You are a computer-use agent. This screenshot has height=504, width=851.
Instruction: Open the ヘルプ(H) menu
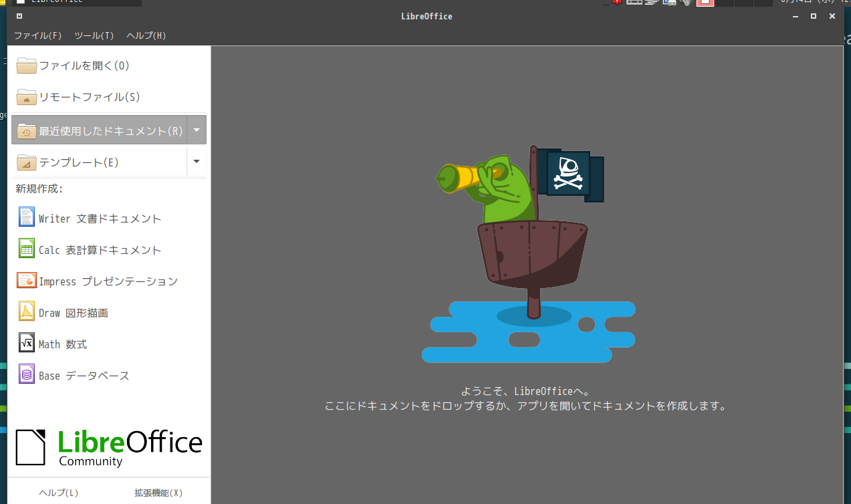click(146, 35)
